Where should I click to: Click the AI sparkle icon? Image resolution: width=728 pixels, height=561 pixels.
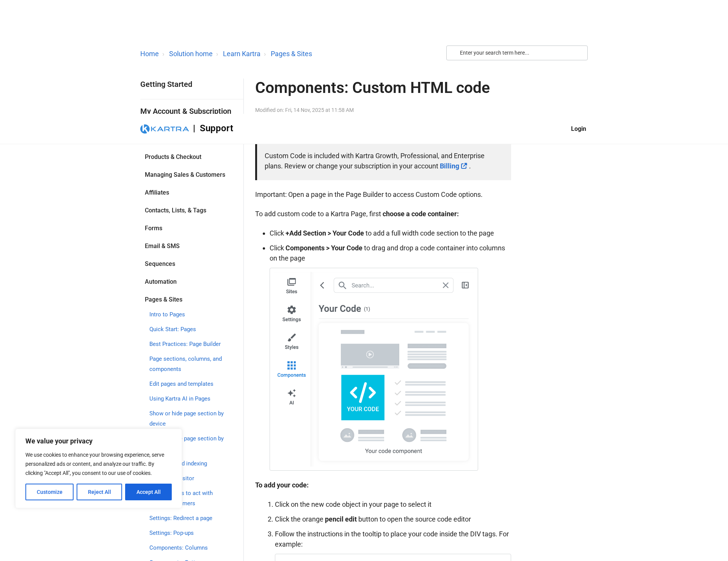291,393
